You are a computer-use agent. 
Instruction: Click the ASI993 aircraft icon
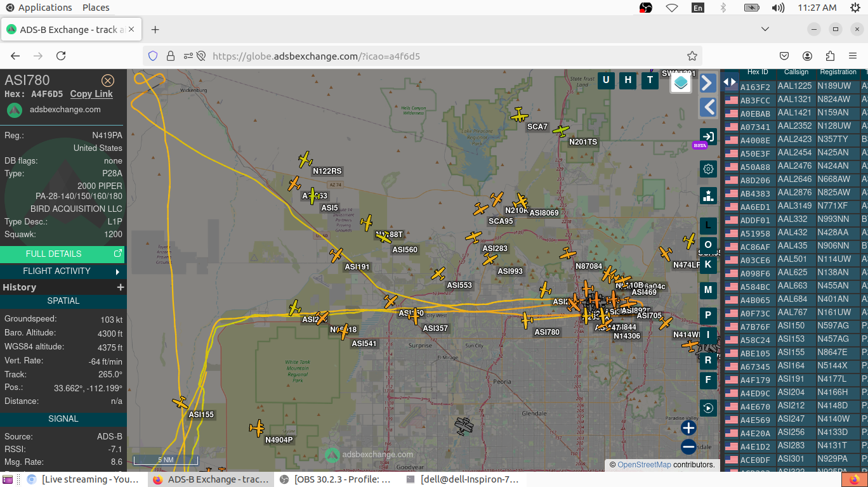click(x=489, y=259)
